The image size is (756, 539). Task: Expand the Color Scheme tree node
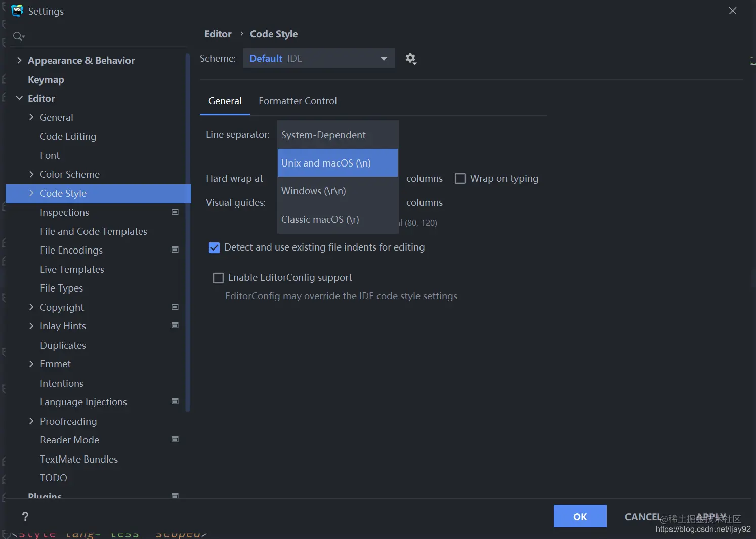point(31,175)
